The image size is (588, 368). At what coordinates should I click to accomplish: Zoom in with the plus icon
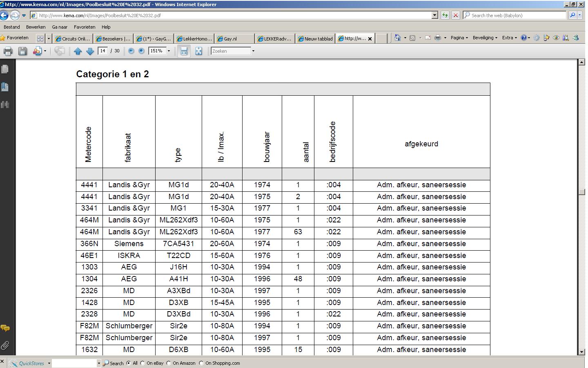(141, 51)
